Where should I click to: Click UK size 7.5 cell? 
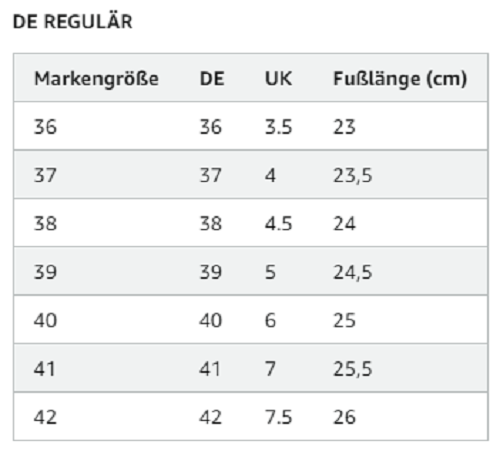[278, 417]
